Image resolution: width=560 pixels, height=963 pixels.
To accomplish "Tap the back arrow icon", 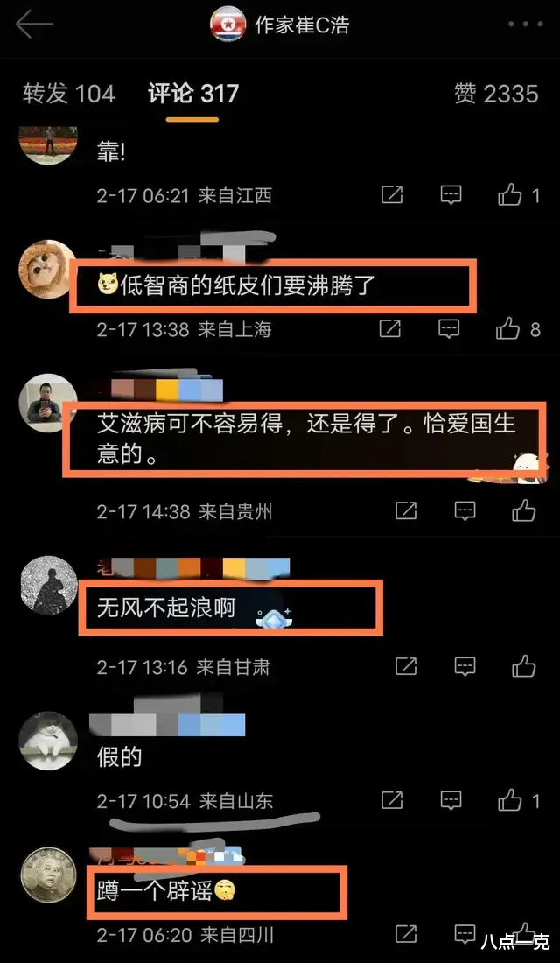I will 34,25.
